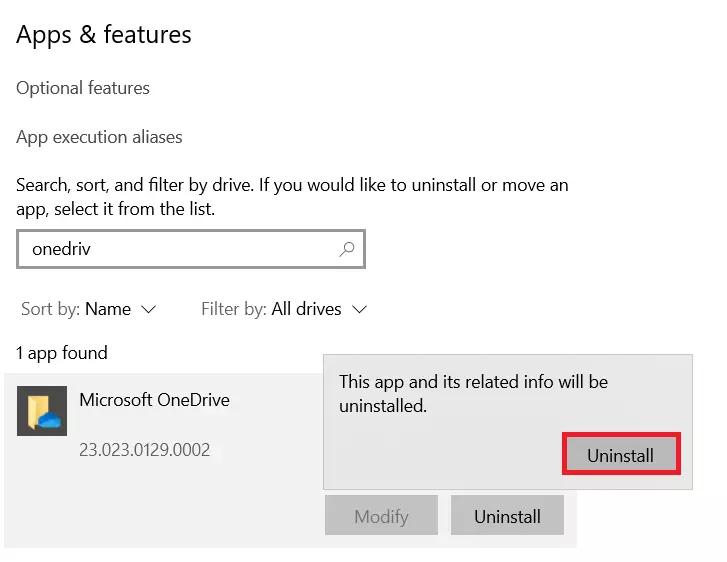Screen dimensions: 727x562
Task: Open Optional features link
Action: tap(83, 88)
